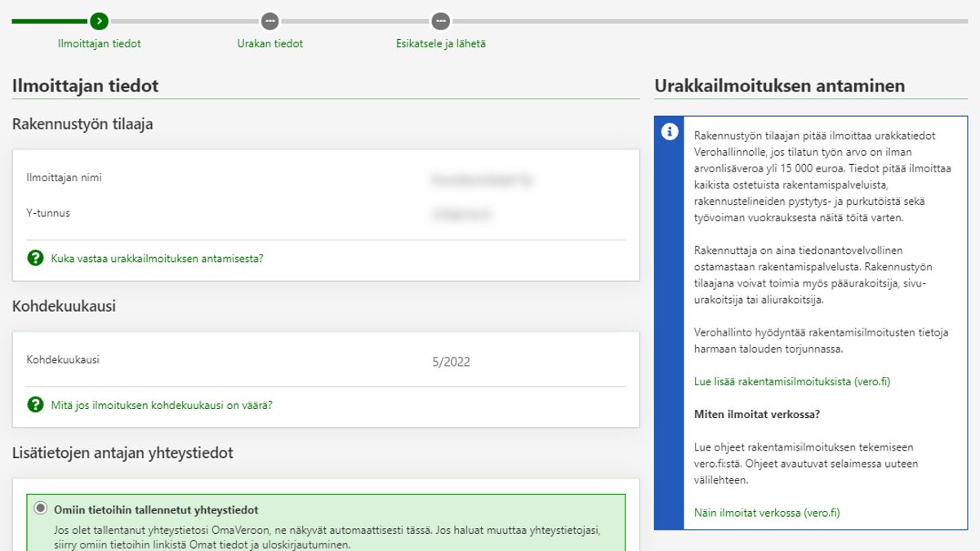This screenshot has width=980, height=551.
Task: Click question mark icon beside Kuka vastaa
Action: click(35, 259)
